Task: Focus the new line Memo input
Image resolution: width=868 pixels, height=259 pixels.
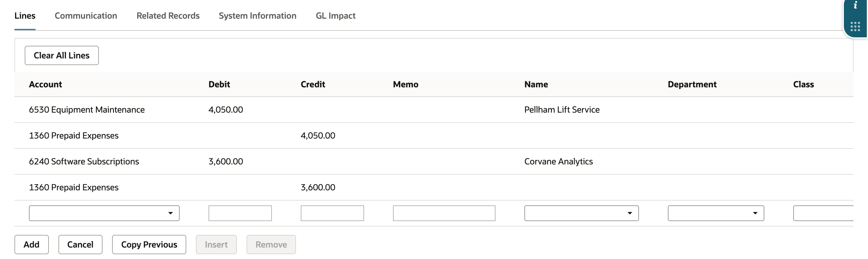Action: [444, 213]
